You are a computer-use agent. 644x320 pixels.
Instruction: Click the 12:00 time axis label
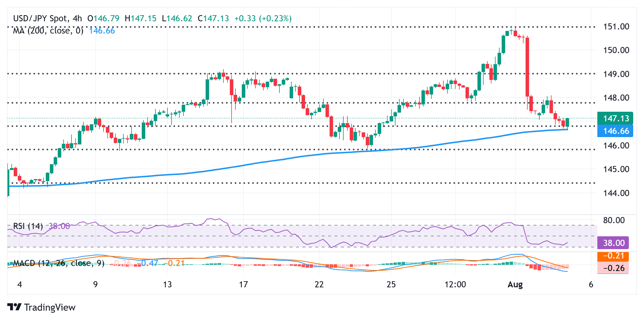coord(455,284)
